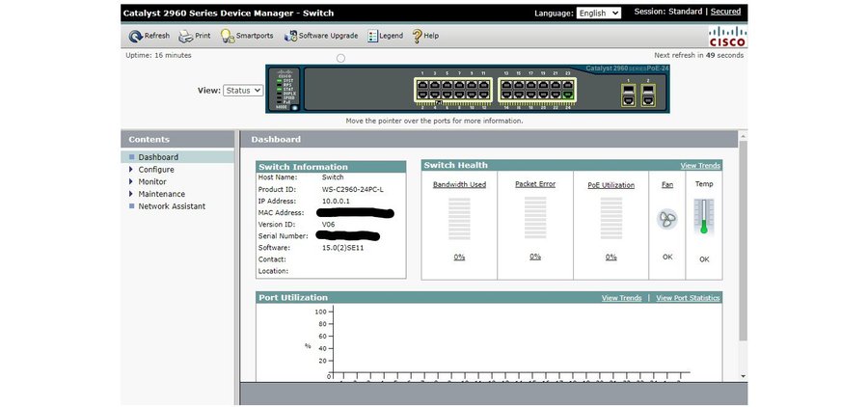
Task: Click the software version 15.0(2)SE11
Action: click(x=342, y=248)
